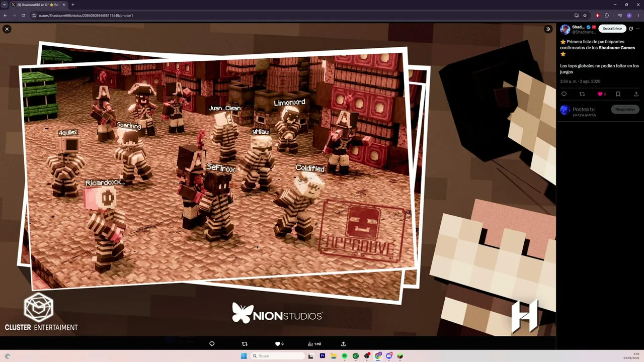Open the Chrome three-dot menu
This screenshot has width=644, height=362.
638,16
